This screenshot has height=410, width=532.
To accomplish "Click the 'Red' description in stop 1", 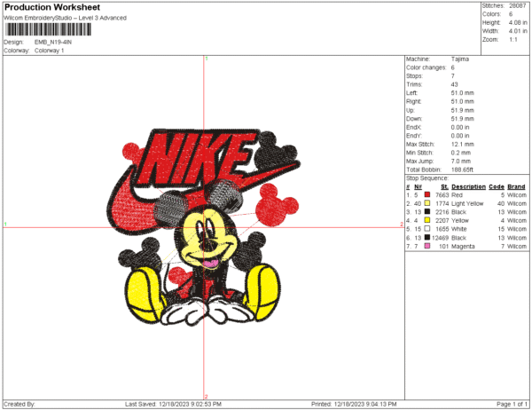I will pyautogui.click(x=457, y=195).
